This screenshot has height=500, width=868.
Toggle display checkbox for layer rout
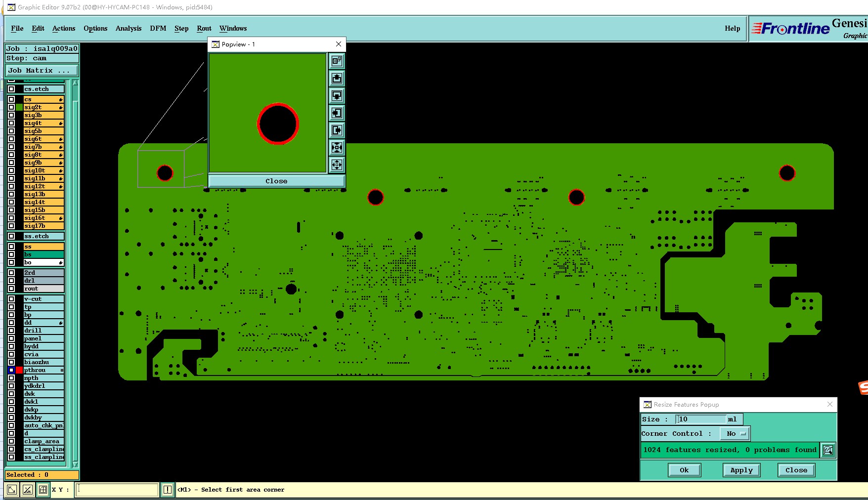click(11, 289)
